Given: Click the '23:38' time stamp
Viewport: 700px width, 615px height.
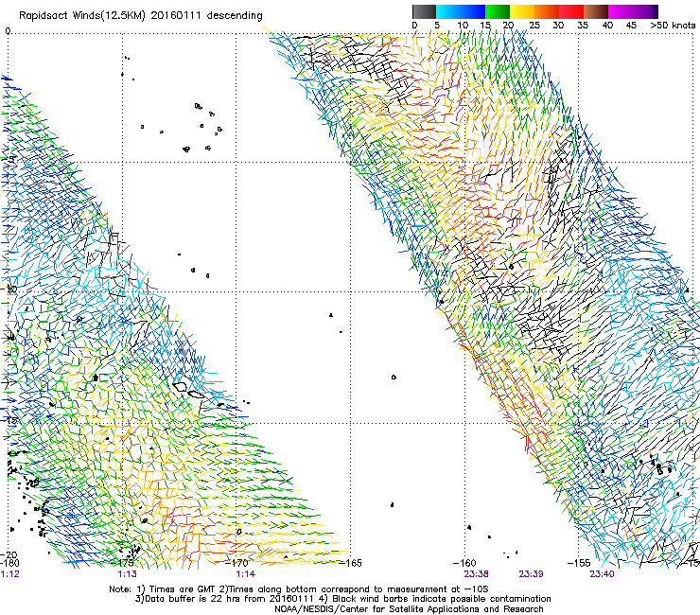Looking at the screenshot, I should pyautogui.click(x=476, y=574).
